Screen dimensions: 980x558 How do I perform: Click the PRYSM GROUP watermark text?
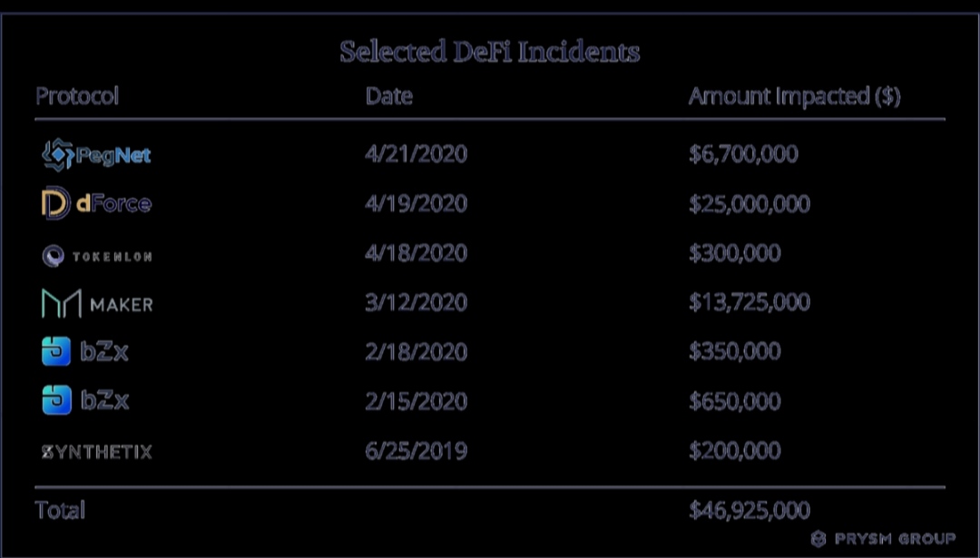895,539
